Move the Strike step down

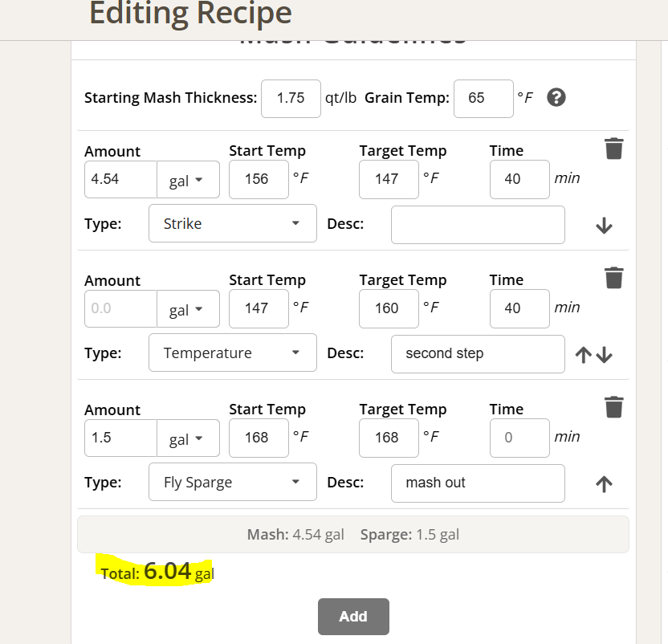[605, 226]
